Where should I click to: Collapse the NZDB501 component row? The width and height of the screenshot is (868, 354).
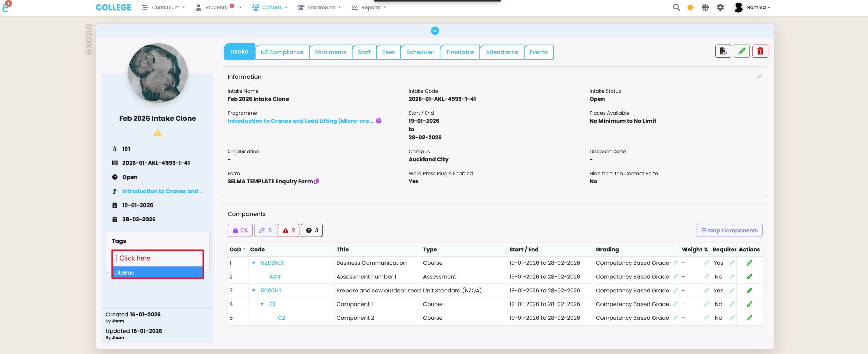(254, 263)
